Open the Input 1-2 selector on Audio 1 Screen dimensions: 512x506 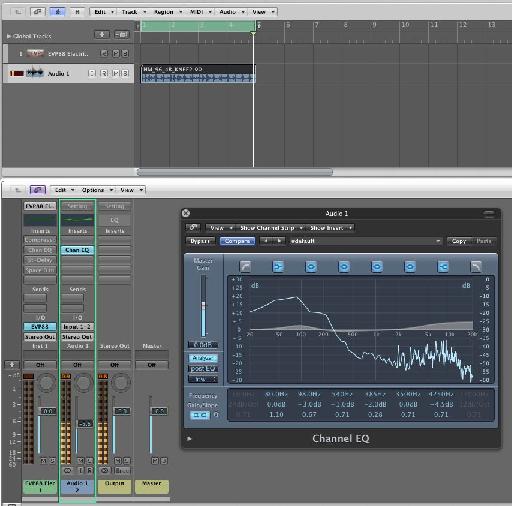click(x=77, y=327)
